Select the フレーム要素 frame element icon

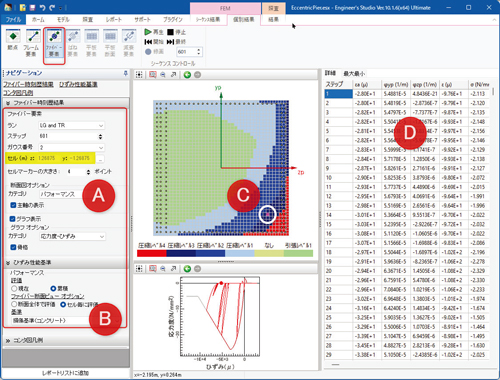pyautogui.click(x=31, y=43)
